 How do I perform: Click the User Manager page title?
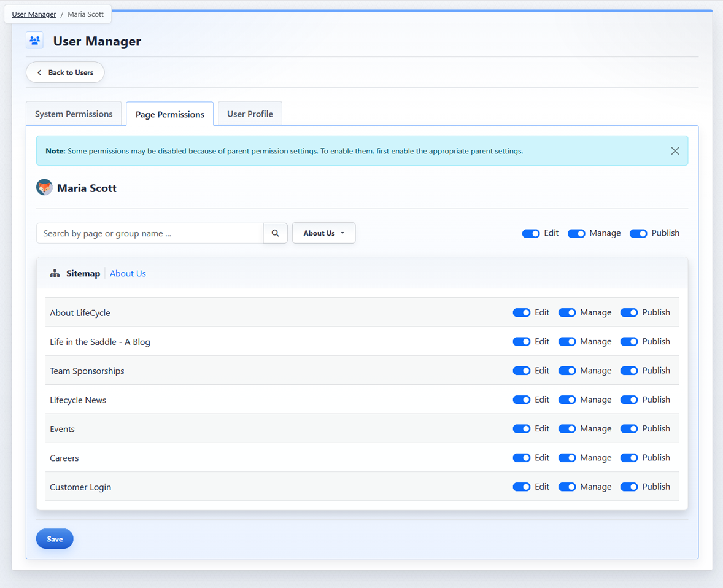click(x=98, y=41)
